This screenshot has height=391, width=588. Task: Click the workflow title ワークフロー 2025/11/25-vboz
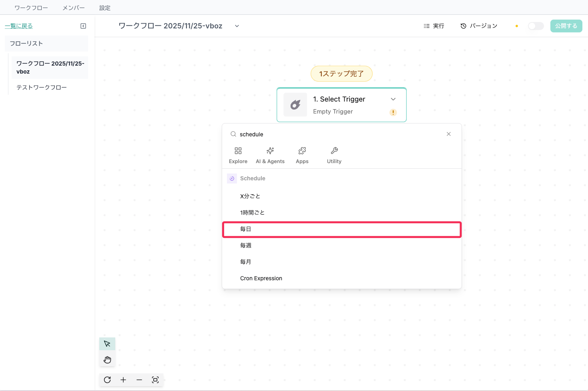(x=171, y=26)
